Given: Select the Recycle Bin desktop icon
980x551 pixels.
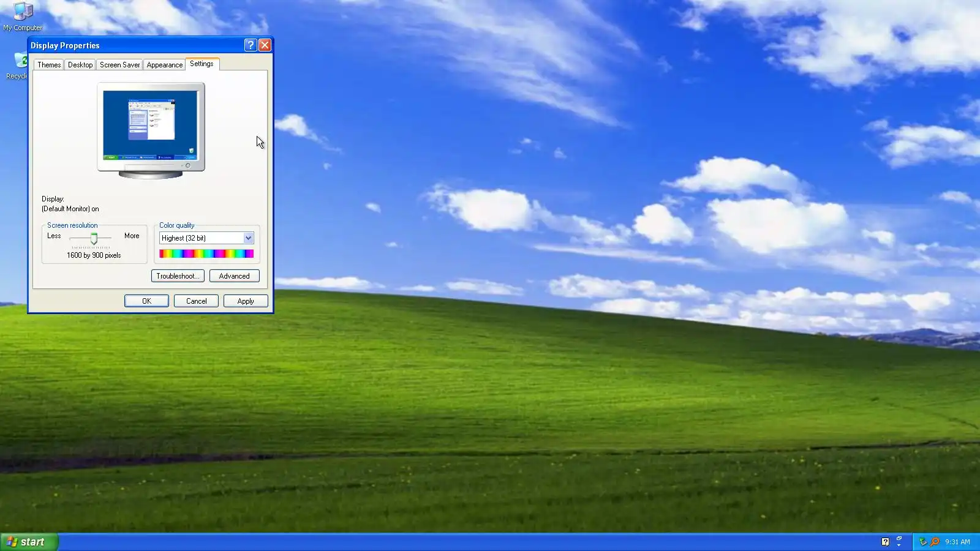Looking at the screenshot, I should tap(18, 66).
